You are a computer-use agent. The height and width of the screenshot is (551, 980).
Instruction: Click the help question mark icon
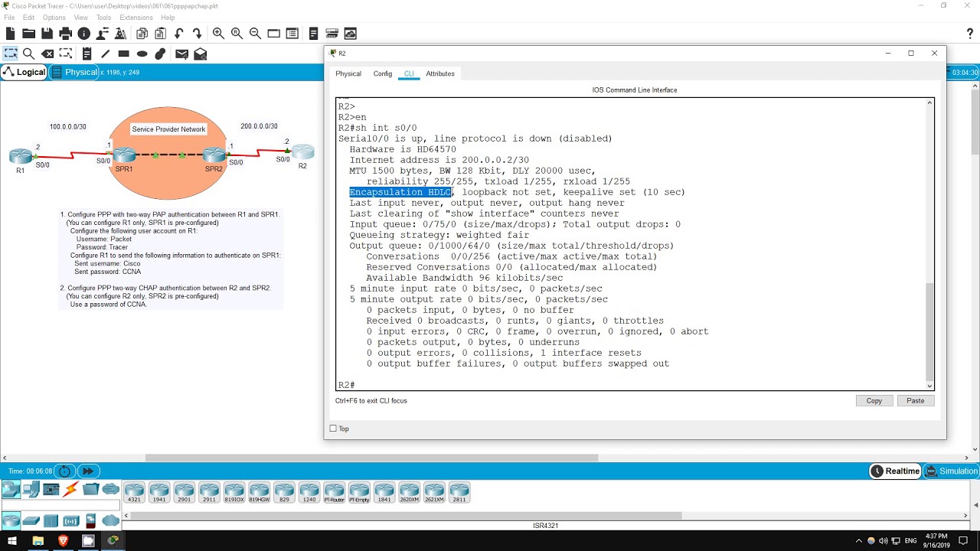[970, 34]
